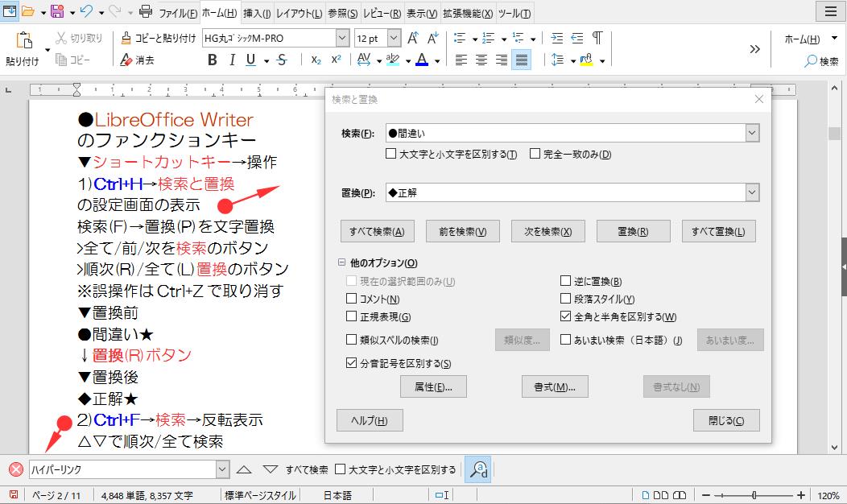This screenshot has width=847, height=504.
Task: Open the レビュー tab
Action: tap(382, 13)
